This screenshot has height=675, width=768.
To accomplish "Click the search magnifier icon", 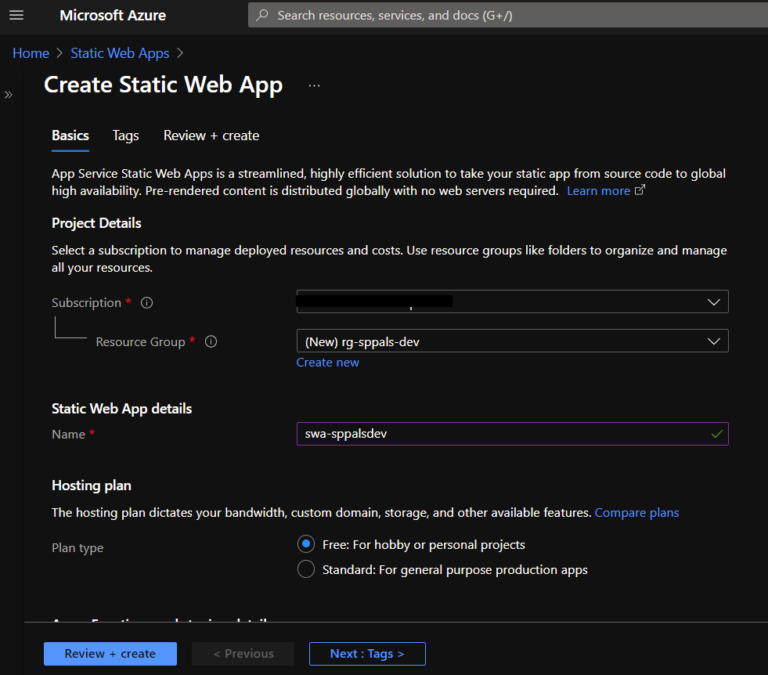I will coord(263,15).
